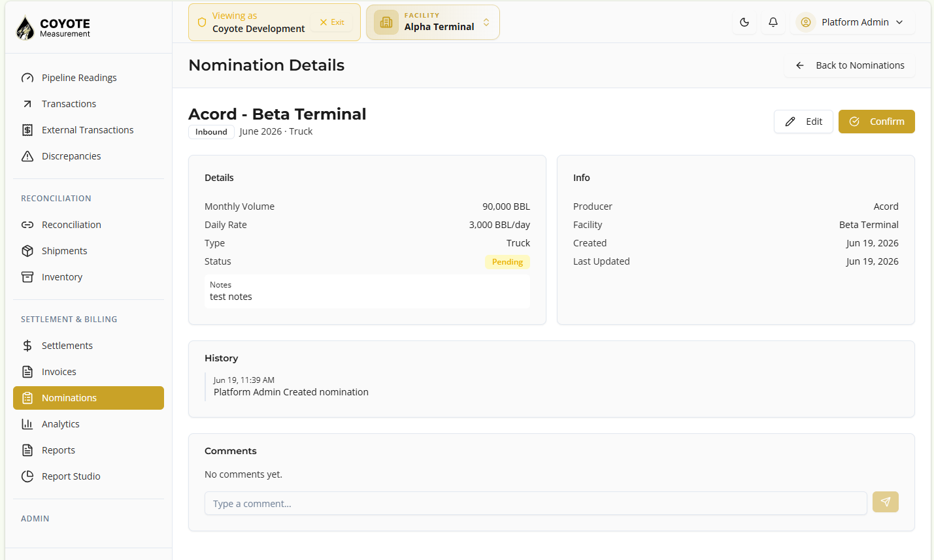Send comment with paper plane icon
This screenshot has height=560, width=934.
886,502
